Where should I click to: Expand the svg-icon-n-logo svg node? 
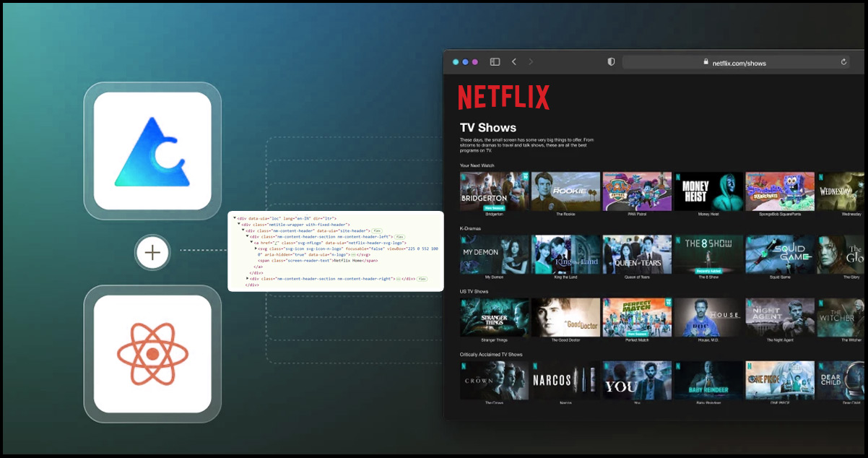point(256,249)
